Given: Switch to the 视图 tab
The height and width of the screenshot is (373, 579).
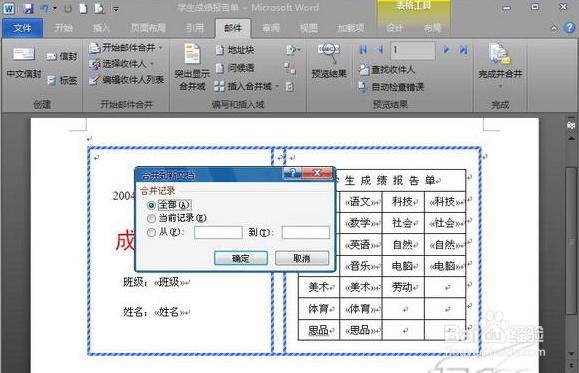Looking at the screenshot, I should click(x=309, y=28).
